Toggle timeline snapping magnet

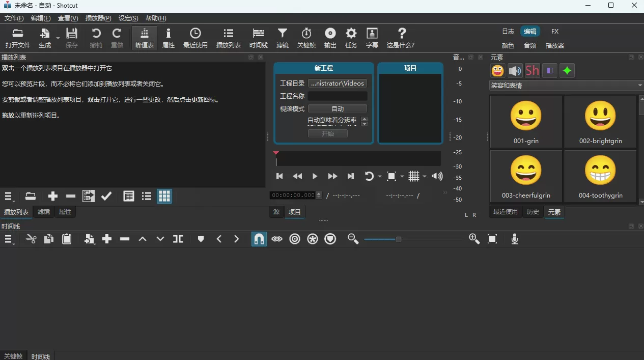(259, 239)
